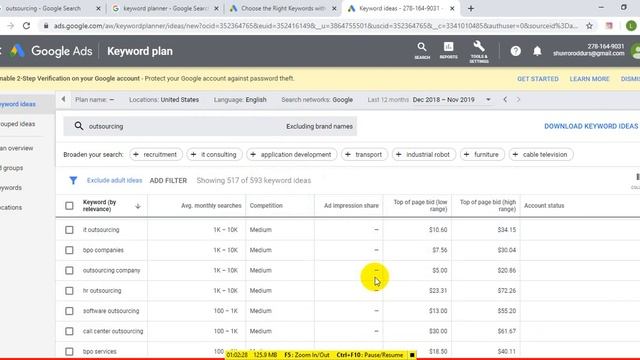Close the Keyword ideas browser tab
The image size is (640, 360).
pos(452,8)
